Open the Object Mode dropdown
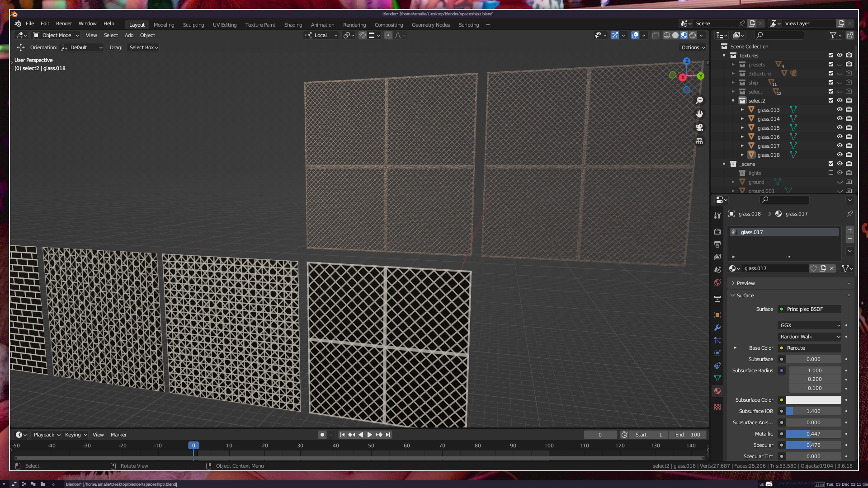Image resolution: width=868 pixels, height=488 pixels. [x=56, y=35]
